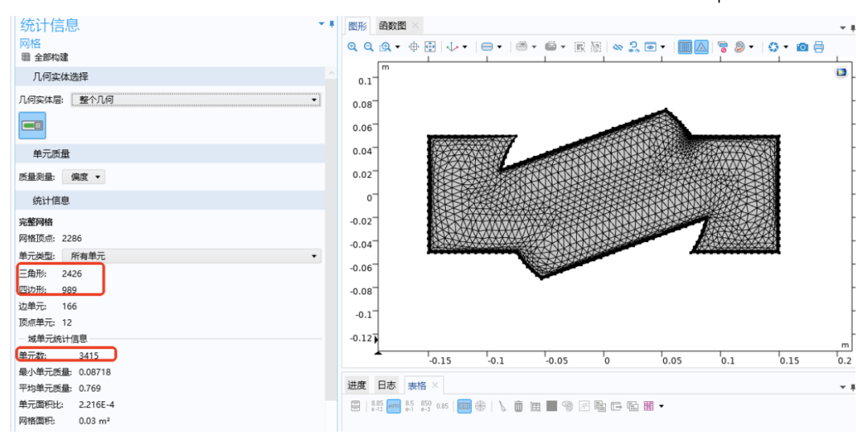Viewport: 868px width, 440px height.
Task: Select the 8.5e-1 scientific notation format
Action: 409,406
